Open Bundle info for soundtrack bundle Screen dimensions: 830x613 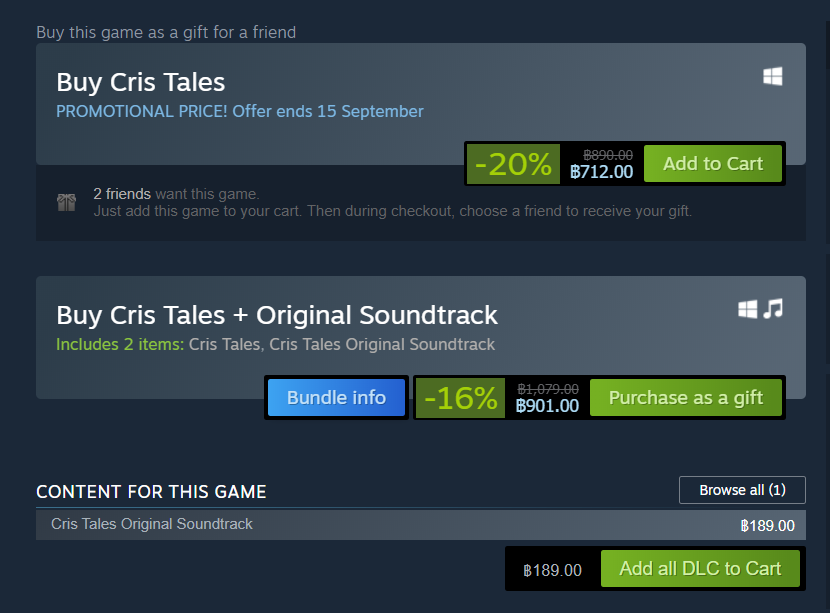336,398
